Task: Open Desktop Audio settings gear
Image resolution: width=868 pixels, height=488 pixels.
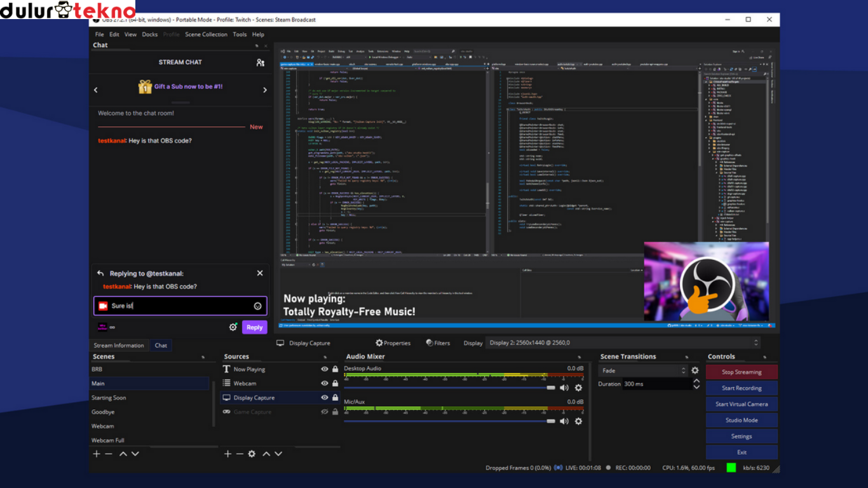Action: [x=578, y=388]
